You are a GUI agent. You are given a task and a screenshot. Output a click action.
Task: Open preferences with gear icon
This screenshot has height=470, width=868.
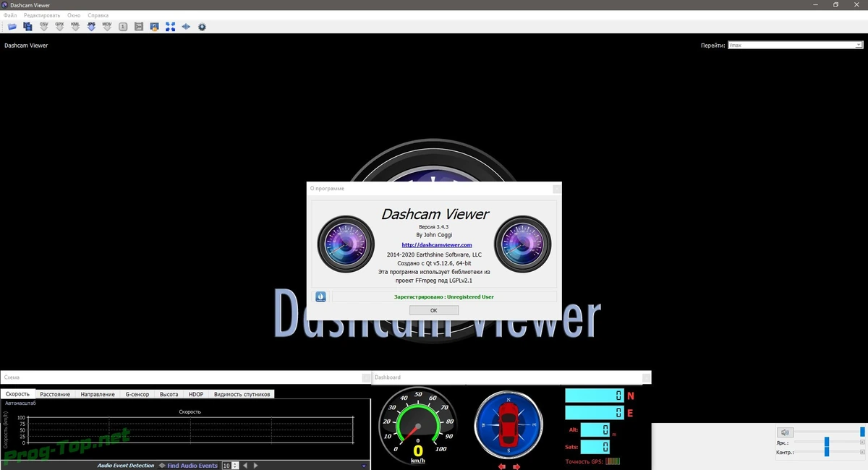pyautogui.click(x=202, y=27)
